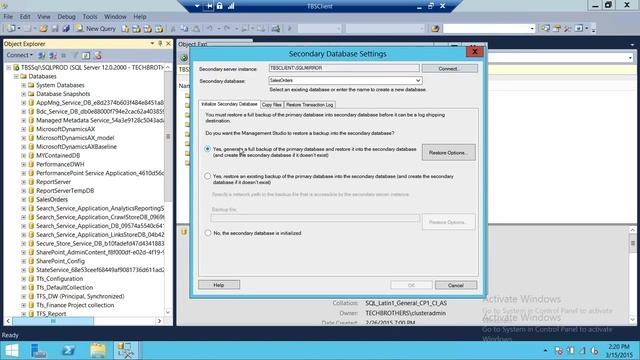Click the Analysis Services XMLA Query icon

pyautogui.click(x=159, y=29)
